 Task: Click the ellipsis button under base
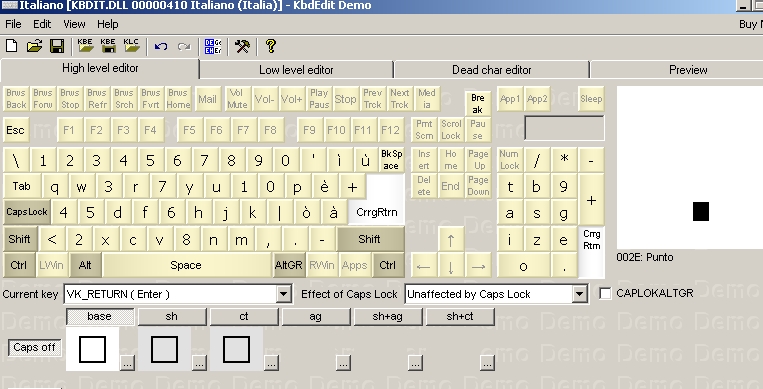127,363
